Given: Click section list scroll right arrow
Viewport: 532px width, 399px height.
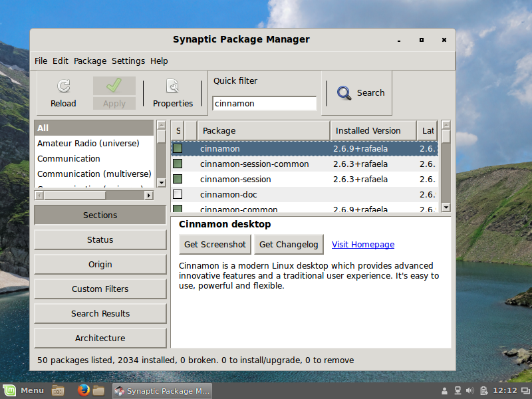Looking at the screenshot, I should coord(148,196).
